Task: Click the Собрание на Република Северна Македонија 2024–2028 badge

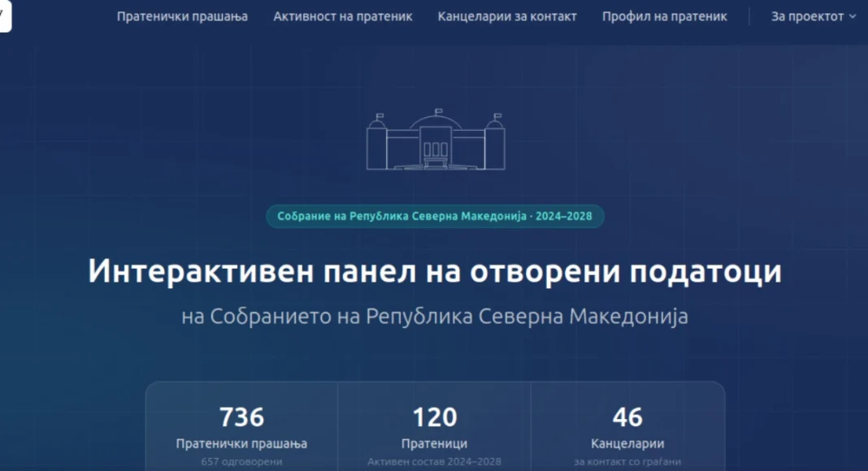Action: point(435,216)
